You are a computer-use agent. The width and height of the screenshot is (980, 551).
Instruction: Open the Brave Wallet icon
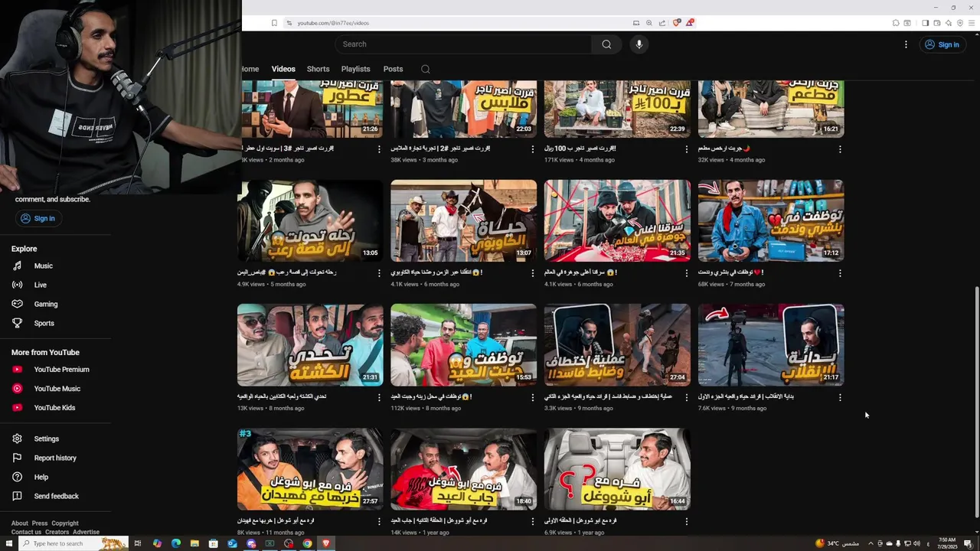(936, 23)
